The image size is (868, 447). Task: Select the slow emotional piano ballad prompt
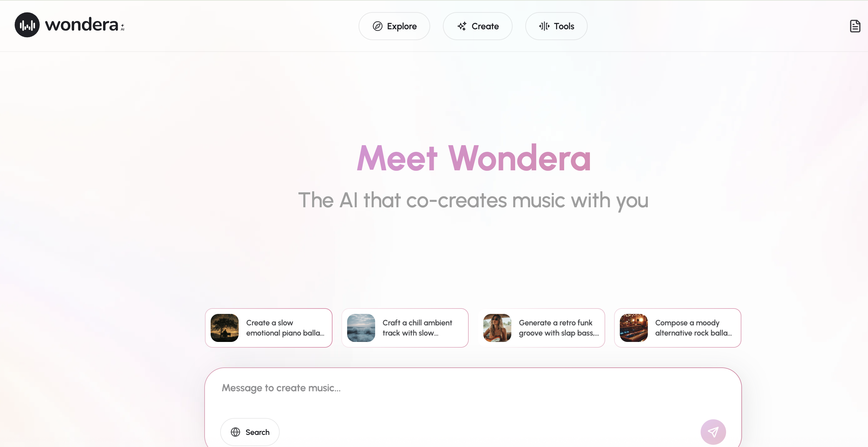[269, 328]
